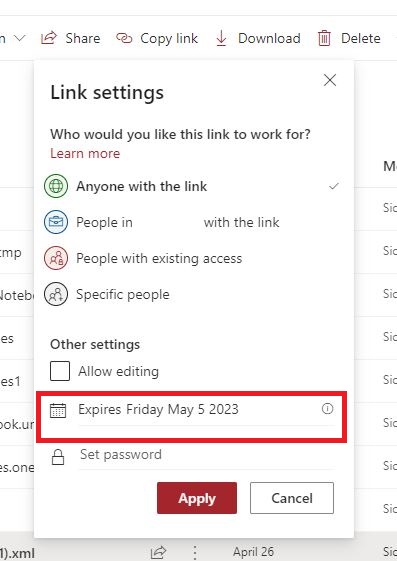Click the Copy link chain icon
The image size is (397, 561).
124,38
